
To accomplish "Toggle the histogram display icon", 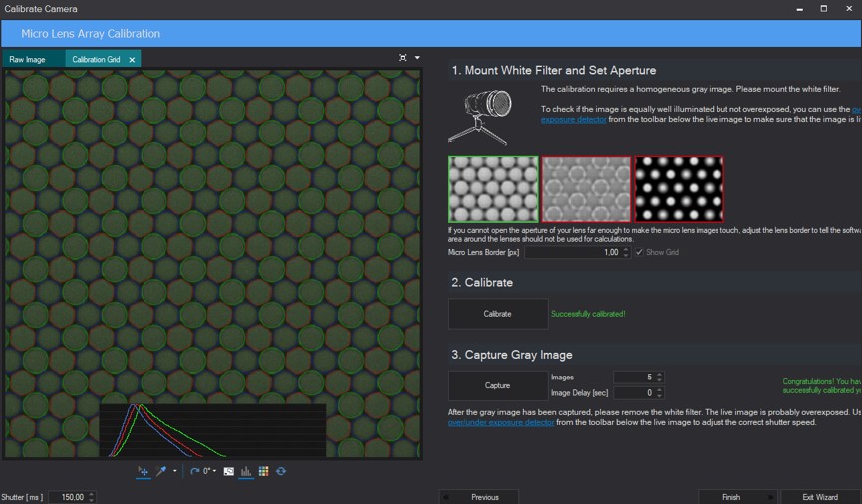I will click(x=246, y=471).
